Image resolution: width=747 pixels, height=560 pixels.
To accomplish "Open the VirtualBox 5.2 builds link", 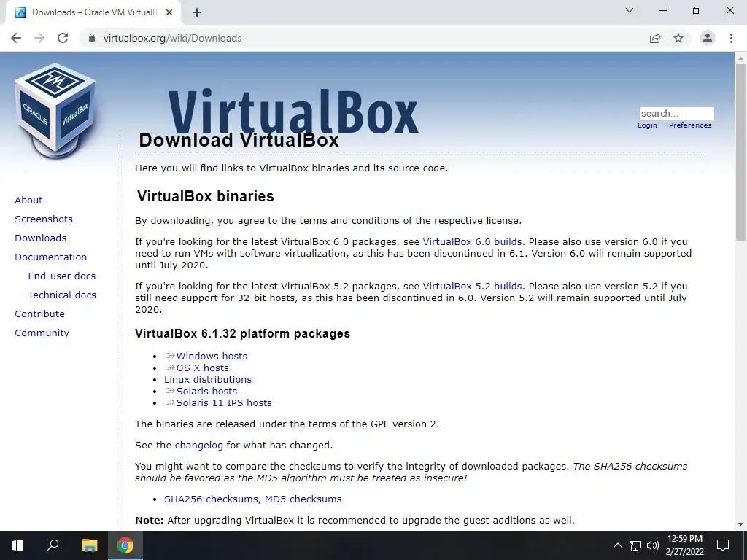I will pos(472,286).
